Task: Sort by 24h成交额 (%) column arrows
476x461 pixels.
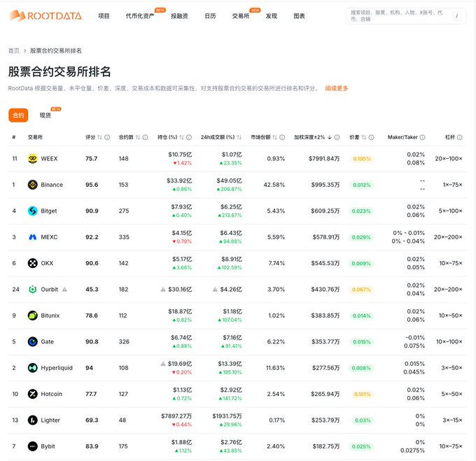Action: coord(239,137)
